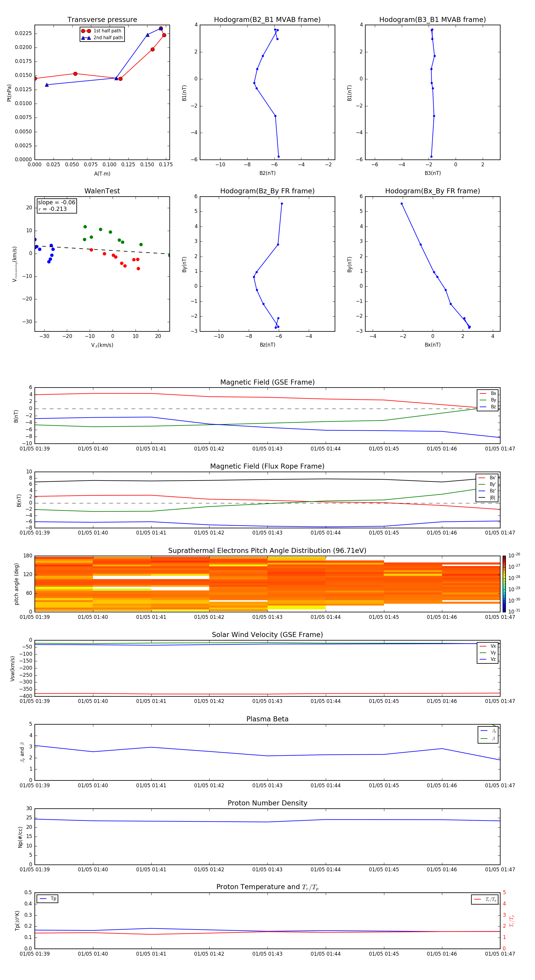Click the Suprathermal Electrons Pitch Angle Distribution title
The height and width of the screenshot is (980, 535).
pyautogui.click(x=267, y=551)
